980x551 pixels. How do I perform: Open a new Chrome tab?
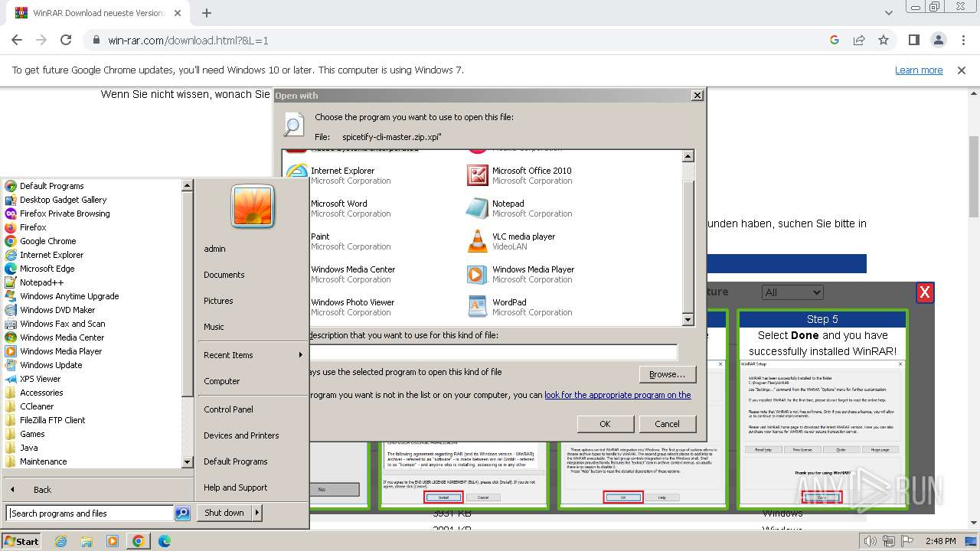[207, 13]
